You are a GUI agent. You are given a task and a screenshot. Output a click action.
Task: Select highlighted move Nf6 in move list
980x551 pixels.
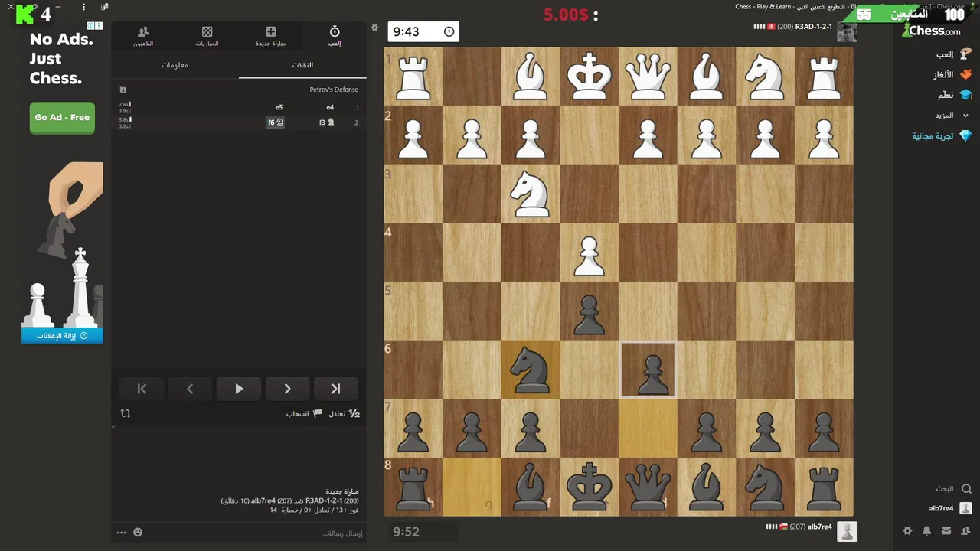pos(276,122)
